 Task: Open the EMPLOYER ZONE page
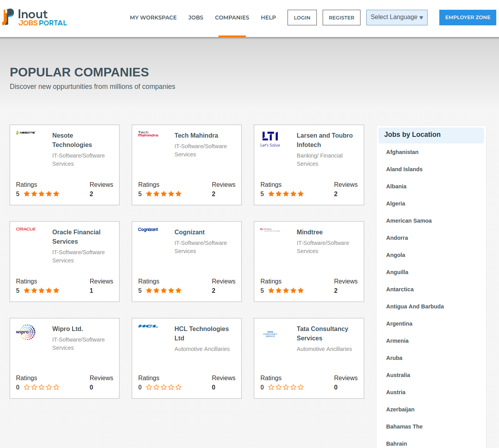467,18
